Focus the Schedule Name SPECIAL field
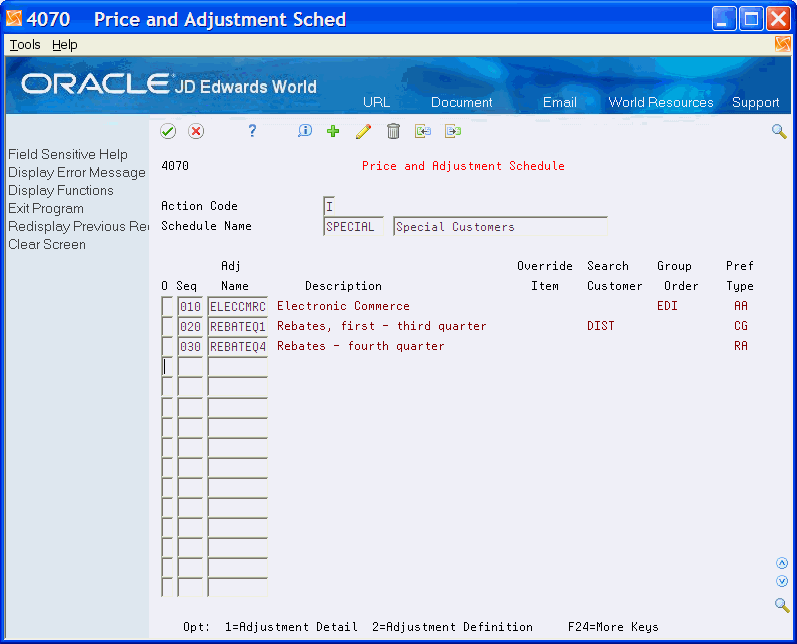 coord(353,226)
